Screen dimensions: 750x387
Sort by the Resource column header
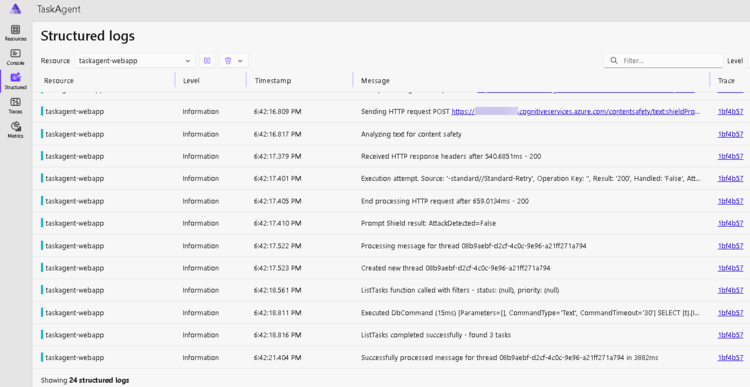[59, 81]
